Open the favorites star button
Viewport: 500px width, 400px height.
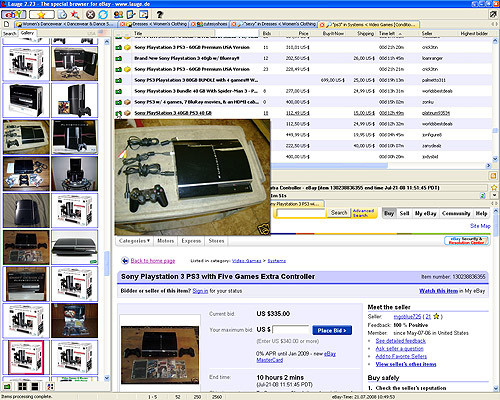[x=41, y=15]
